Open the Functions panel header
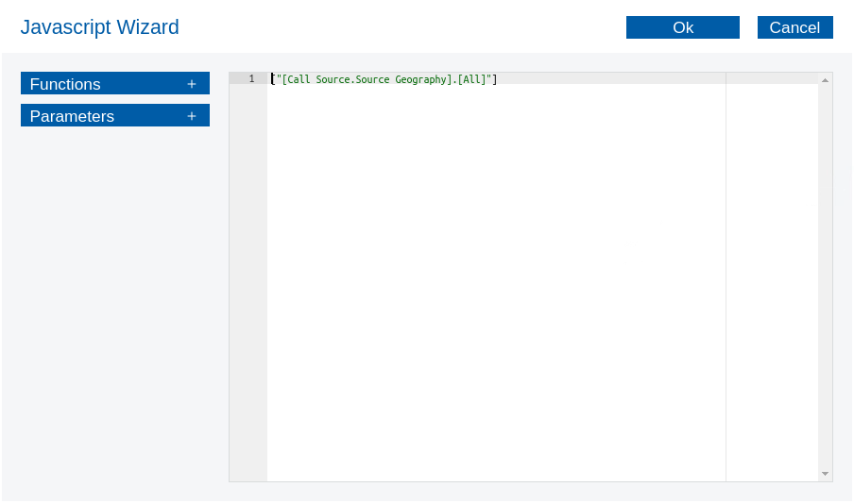854x504 pixels. pyautogui.click(x=66, y=84)
